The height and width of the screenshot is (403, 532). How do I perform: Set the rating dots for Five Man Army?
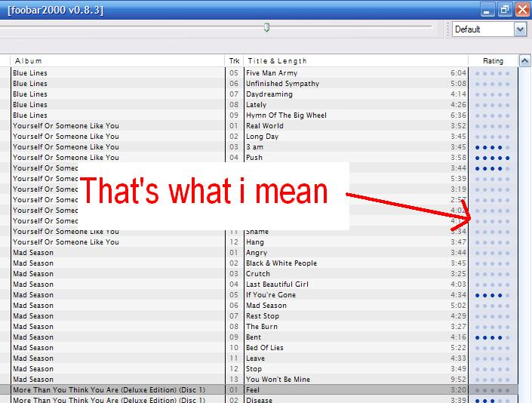coord(493,73)
